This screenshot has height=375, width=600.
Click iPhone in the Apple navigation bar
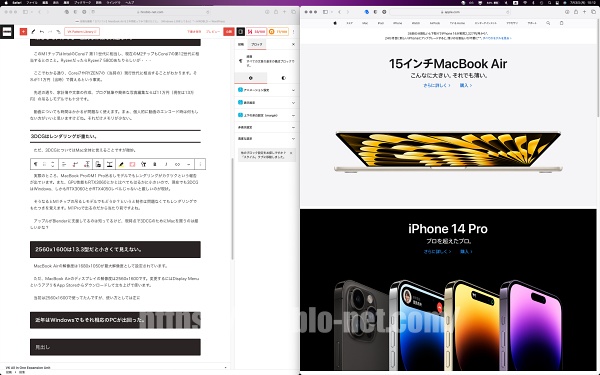398,23
